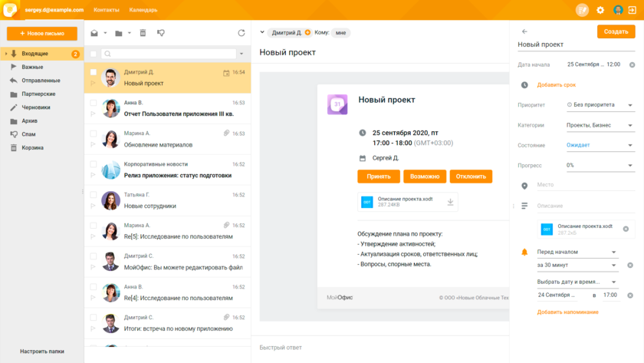Open the Состояние dropdown showing Ожидает
644x363 pixels.
tap(600, 145)
